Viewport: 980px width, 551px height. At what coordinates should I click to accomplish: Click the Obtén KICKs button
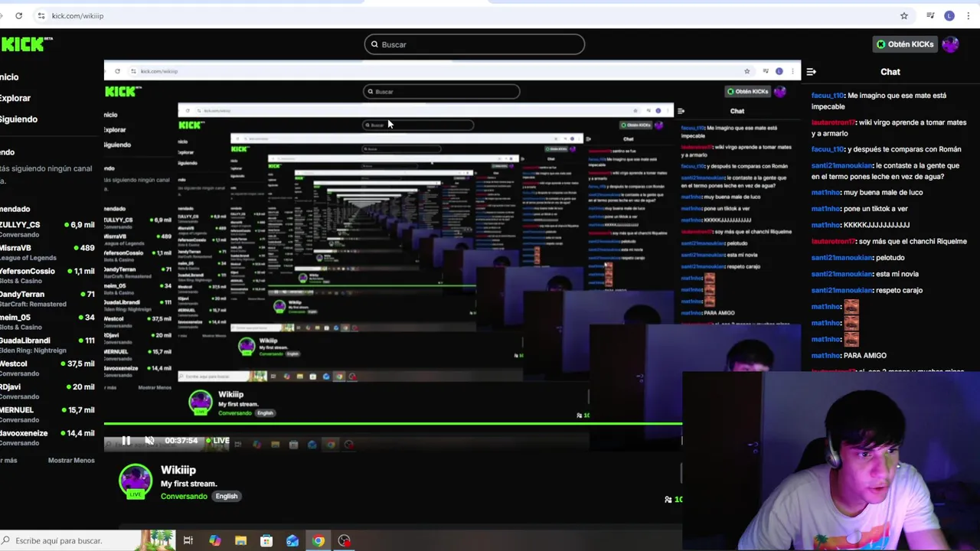[905, 44]
